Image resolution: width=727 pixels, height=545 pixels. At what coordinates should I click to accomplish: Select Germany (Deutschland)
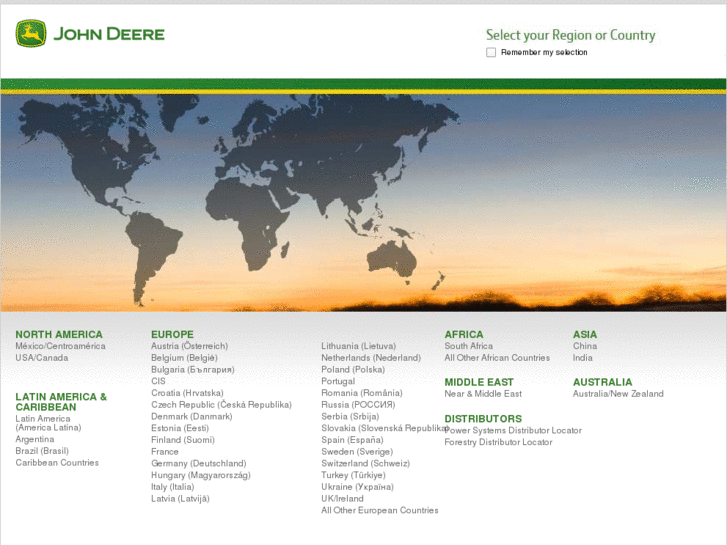[199, 463]
